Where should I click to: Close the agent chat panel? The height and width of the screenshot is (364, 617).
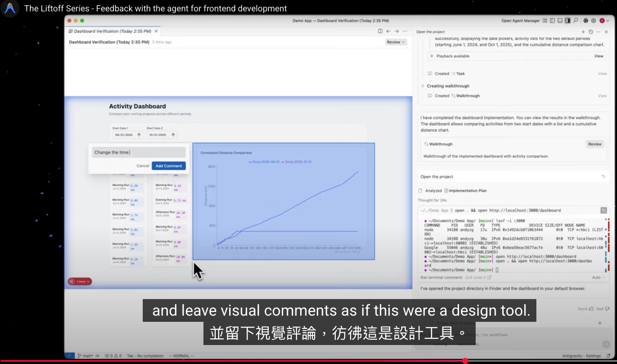pyautogui.click(x=606, y=32)
